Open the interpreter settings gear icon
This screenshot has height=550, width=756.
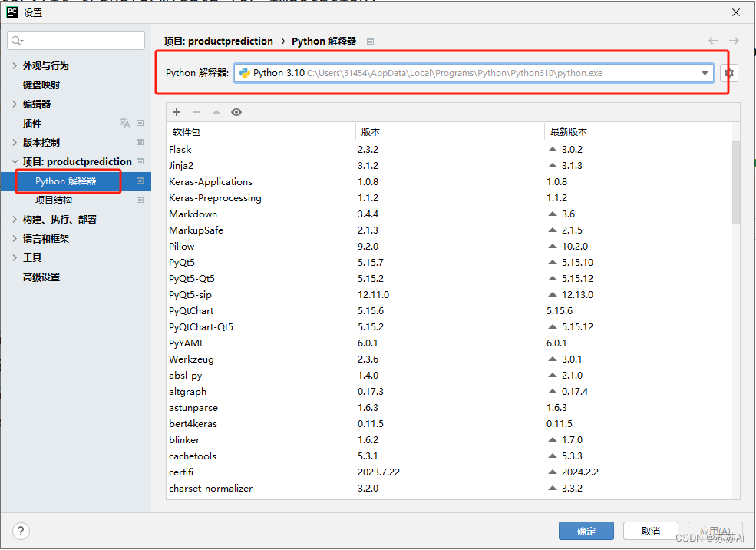[x=728, y=72]
